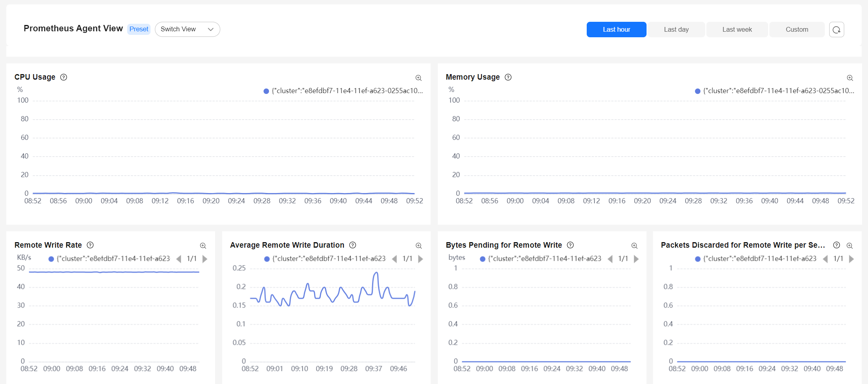The height and width of the screenshot is (384, 868).
Task: Toggle Packets Discarded cluster legend series
Action: point(756,259)
